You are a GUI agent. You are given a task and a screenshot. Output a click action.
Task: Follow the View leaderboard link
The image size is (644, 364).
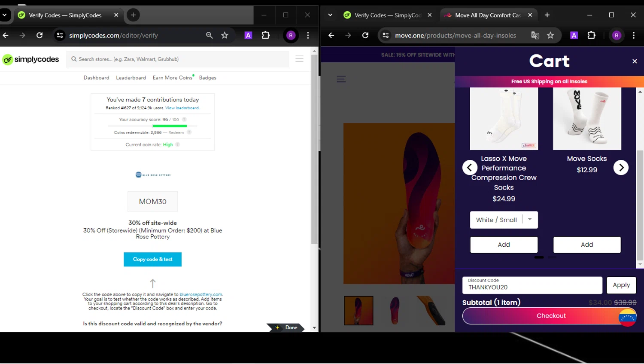[182, 108]
